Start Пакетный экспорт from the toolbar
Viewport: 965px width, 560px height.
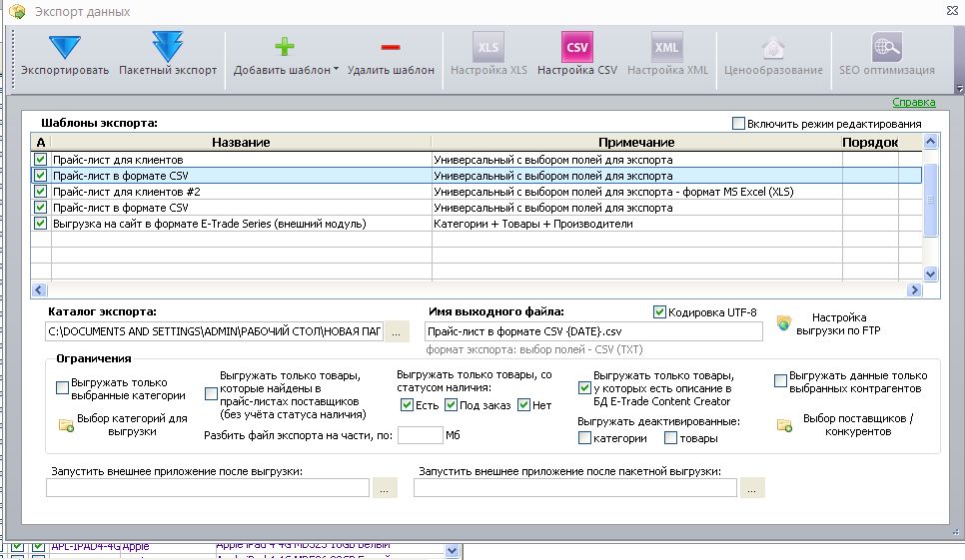tap(168, 54)
